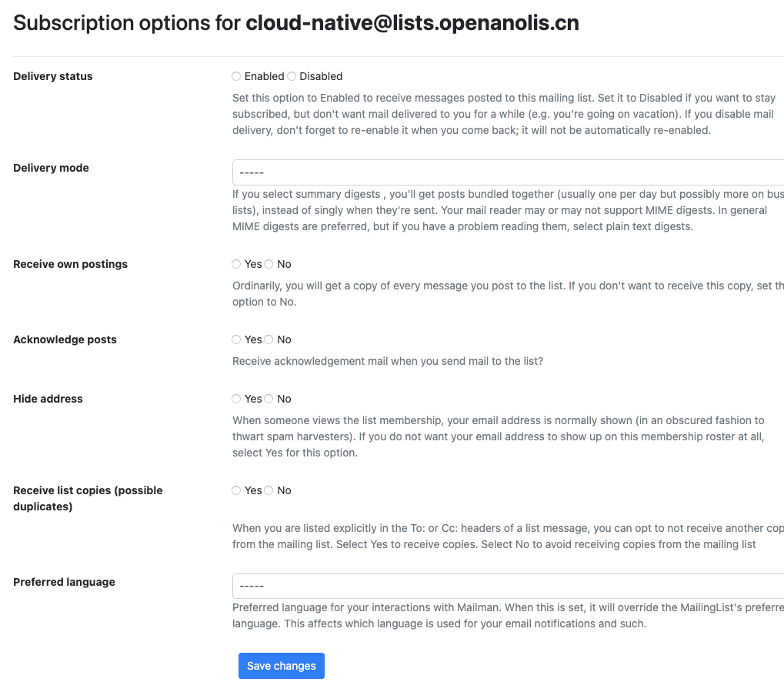Set Delivery status to Disabled
The width and height of the screenshot is (784, 682).
pos(292,76)
